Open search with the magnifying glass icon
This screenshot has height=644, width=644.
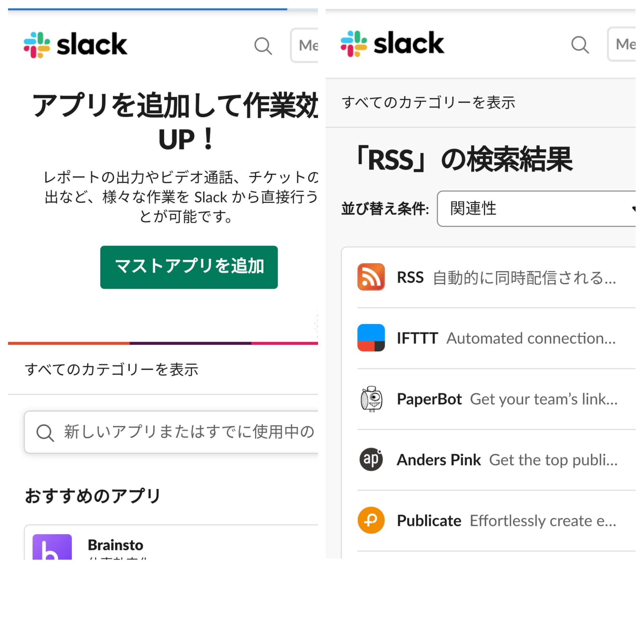pyautogui.click(x=263, y=46)
